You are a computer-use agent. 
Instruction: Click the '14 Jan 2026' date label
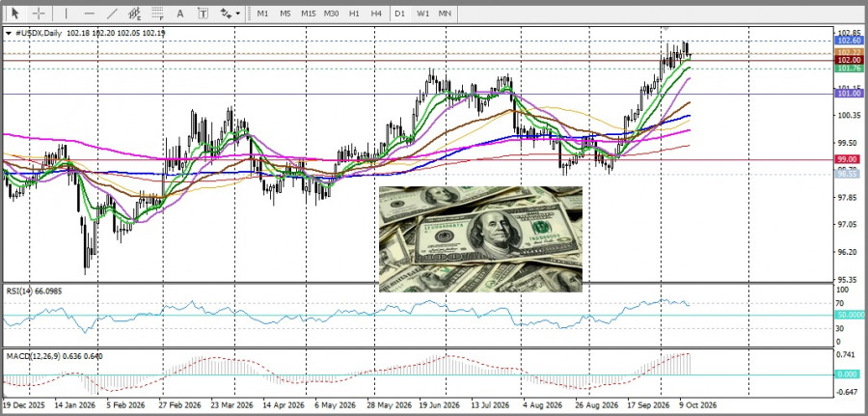click(x=77, y=404)
